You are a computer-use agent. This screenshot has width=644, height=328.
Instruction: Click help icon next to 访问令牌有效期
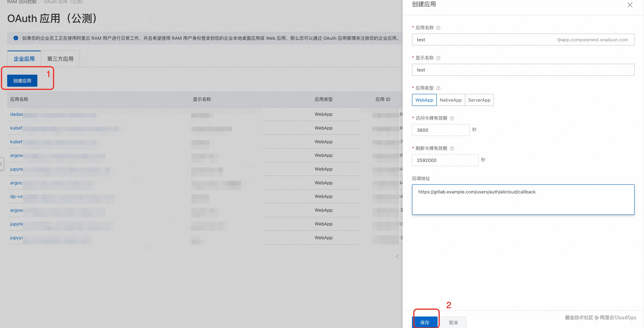point(452,118)
